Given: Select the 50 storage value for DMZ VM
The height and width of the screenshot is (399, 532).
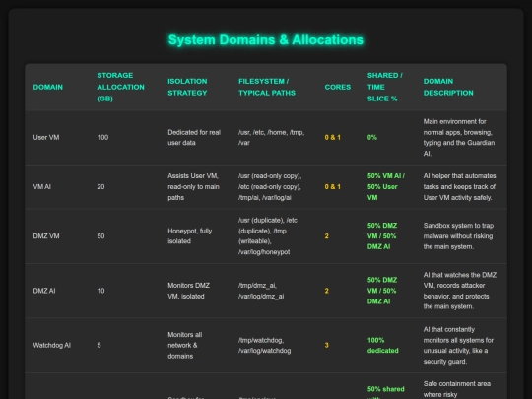Looking at the screenshot, I should tap(100, 236).
